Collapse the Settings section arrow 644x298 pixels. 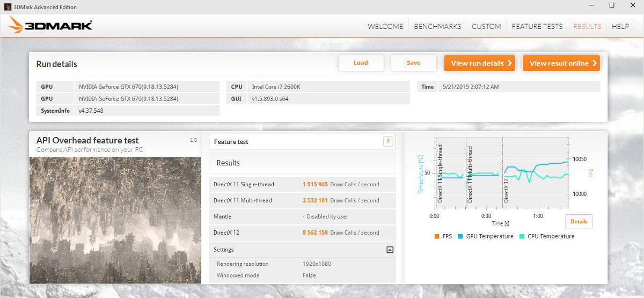tap(390, 250)
